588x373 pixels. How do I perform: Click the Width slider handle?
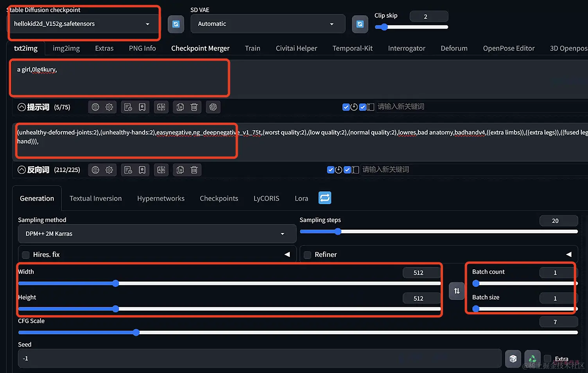click(x=116, y=283)
